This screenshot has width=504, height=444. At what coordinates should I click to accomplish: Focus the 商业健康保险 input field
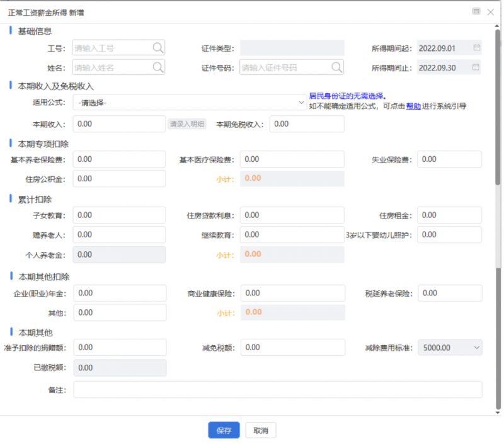pos(292,293)
